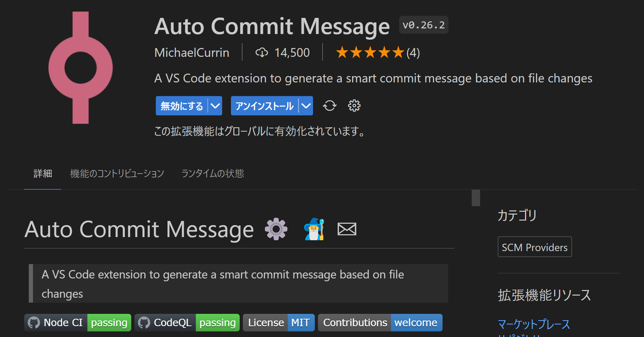Click the Contributions welcome badge

(380, 323)
